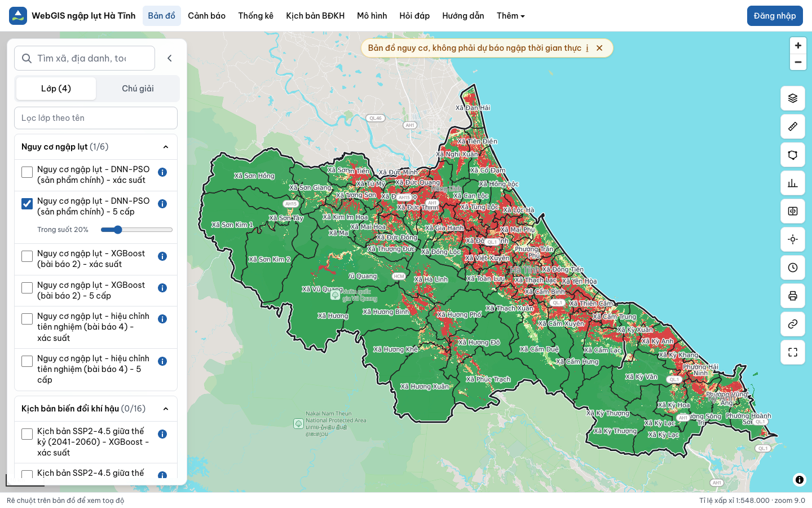Zoom out on the map

[798, 62]
